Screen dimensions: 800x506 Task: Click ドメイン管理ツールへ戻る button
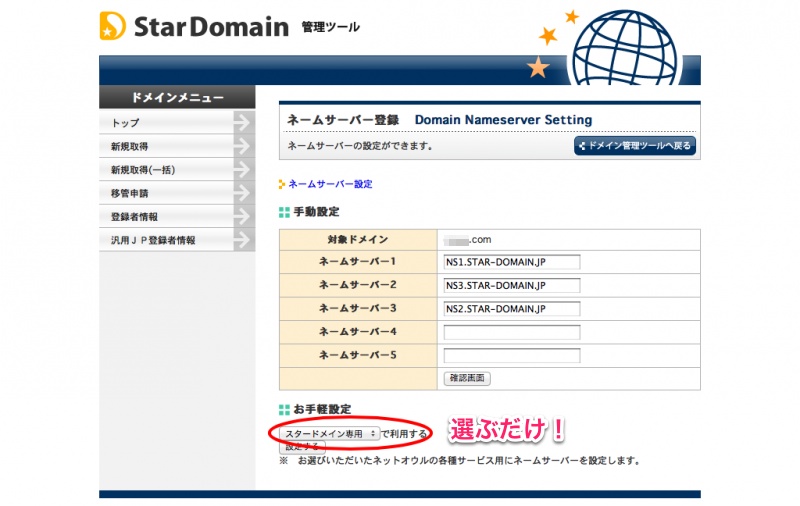pyautogui.click(x=635, y=146)
